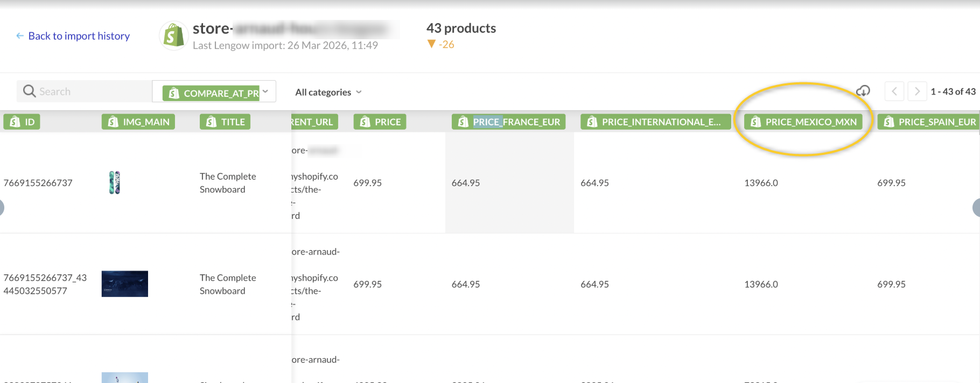Select the IMG_MAIN column header
980x383 pixels.
[138, 122]
